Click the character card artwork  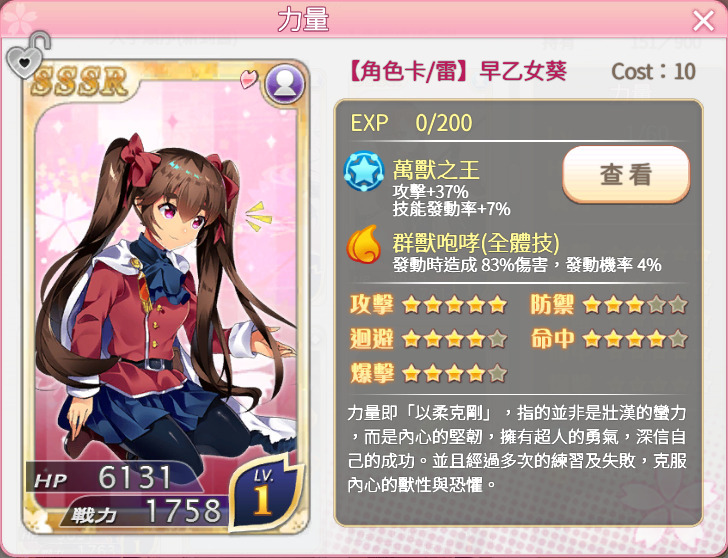coord(166,297)
